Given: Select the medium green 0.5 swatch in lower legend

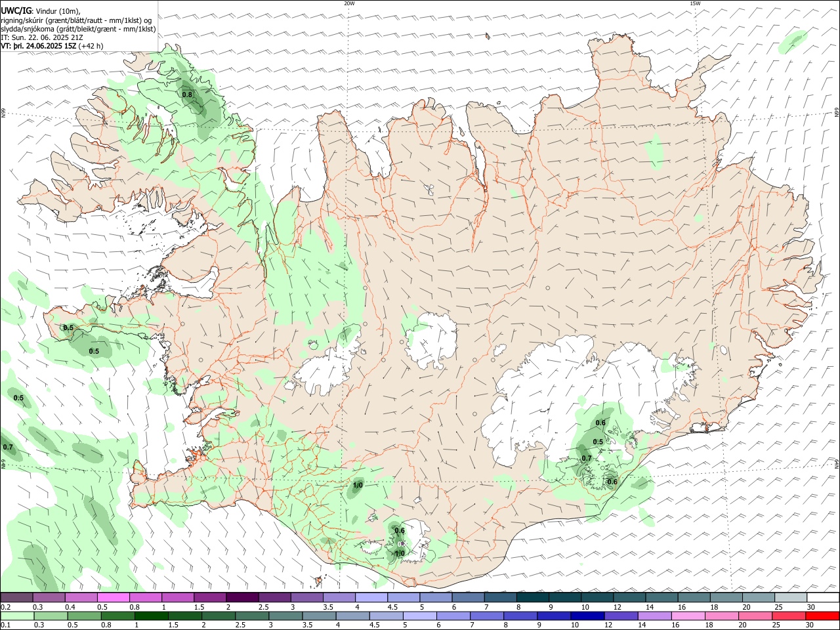Looking at the screenshot, I should pyautogui.click(x=84, y=616).
